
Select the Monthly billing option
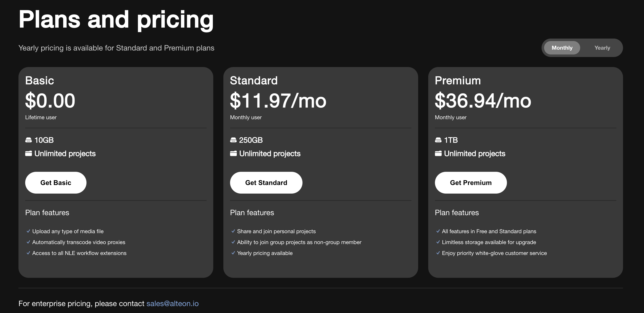[x=562, y=48]
